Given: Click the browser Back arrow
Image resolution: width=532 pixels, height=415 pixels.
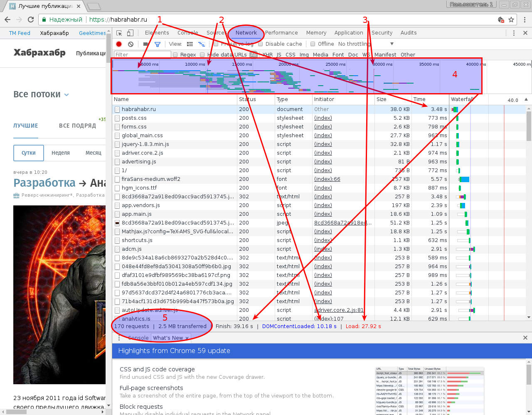Looking at the screenshot, I should 7,20.
